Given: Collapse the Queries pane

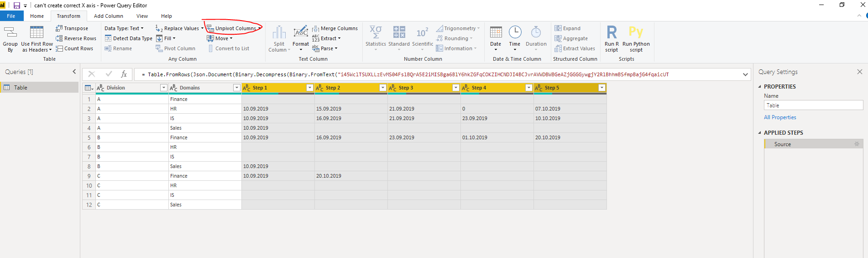Looking at the screenshot, I should 74,72.
